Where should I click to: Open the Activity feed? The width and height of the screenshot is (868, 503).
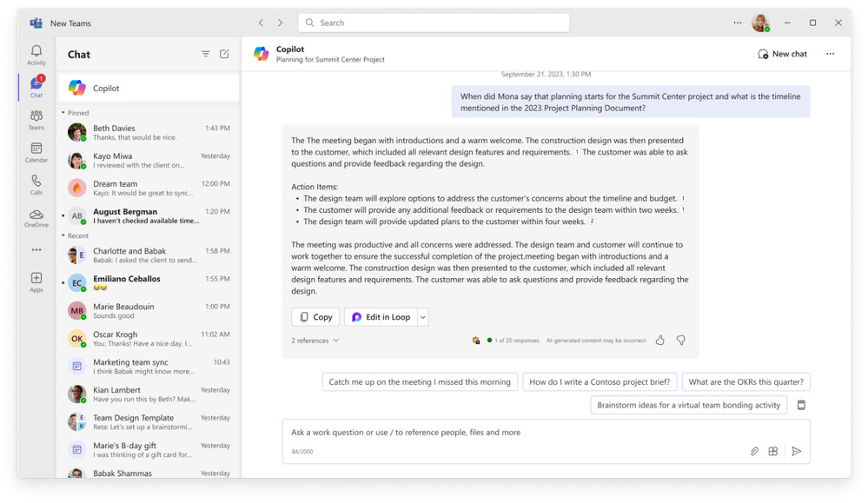point(36,55)
